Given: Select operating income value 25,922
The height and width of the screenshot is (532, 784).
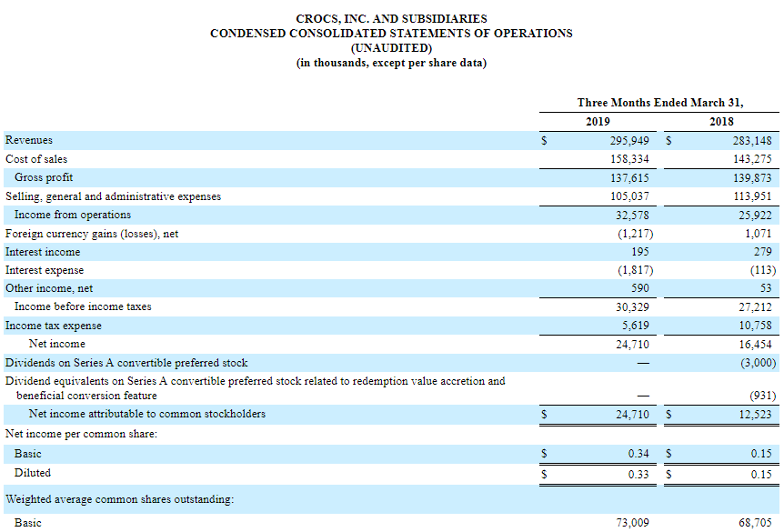Looking at the screenshot, I should (755, 216).
